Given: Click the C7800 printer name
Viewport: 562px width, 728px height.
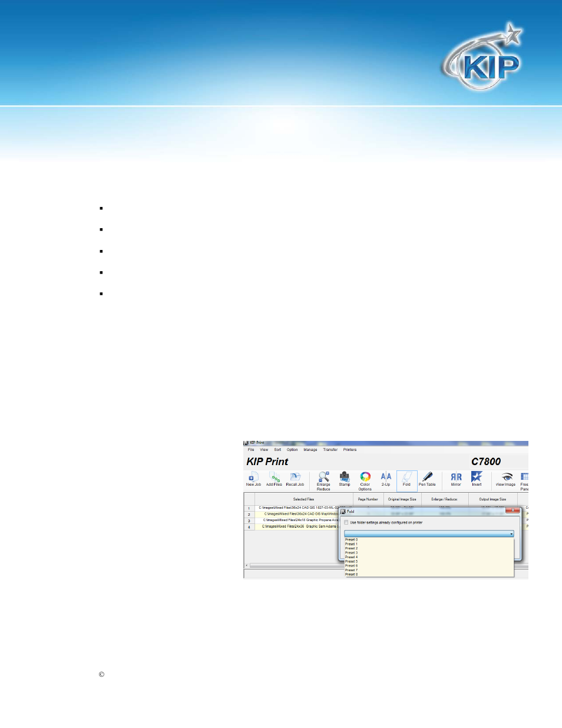Looking at the screenshot, I should pos(486,462).
